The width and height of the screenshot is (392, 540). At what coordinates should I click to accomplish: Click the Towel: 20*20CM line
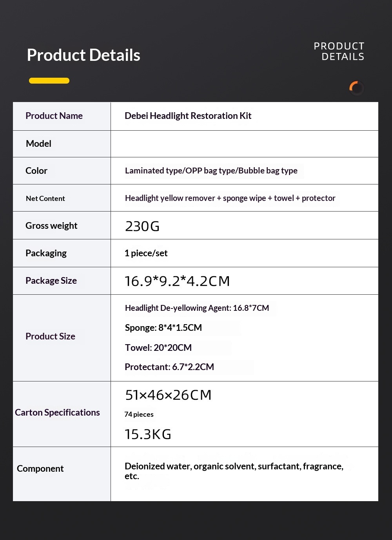[158, 348]
